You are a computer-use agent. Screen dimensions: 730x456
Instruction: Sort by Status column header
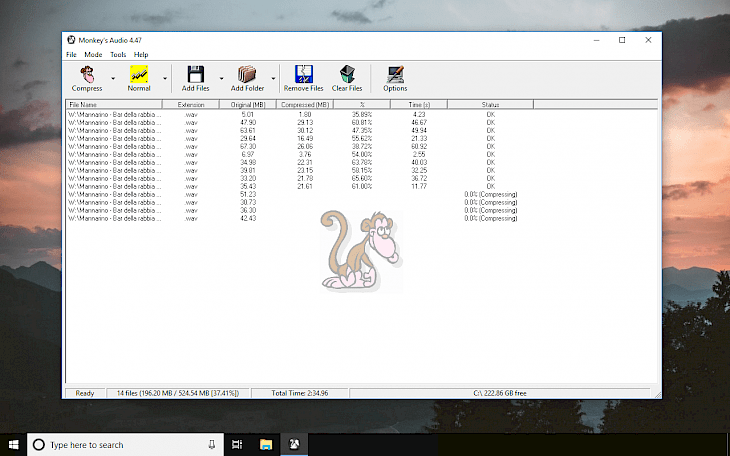(x=490, y=104)
